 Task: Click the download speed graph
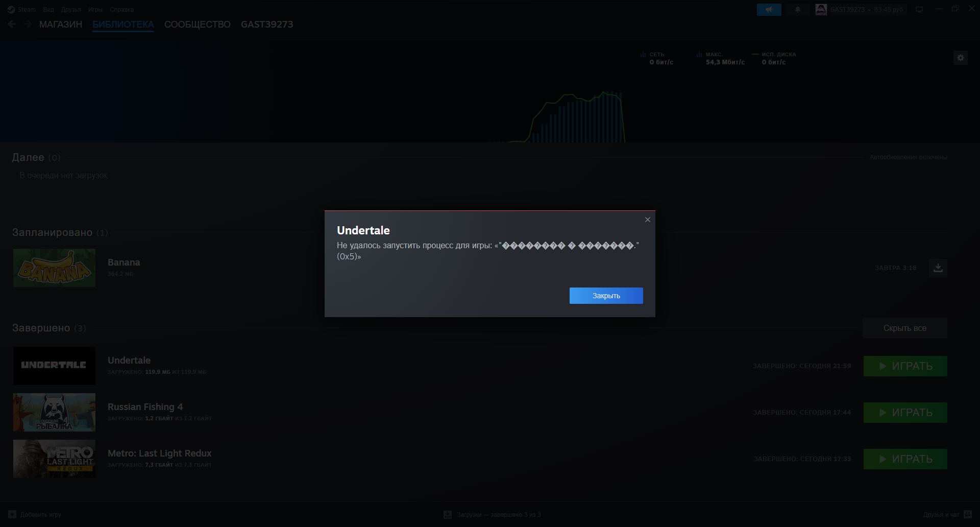click(557, 117)
